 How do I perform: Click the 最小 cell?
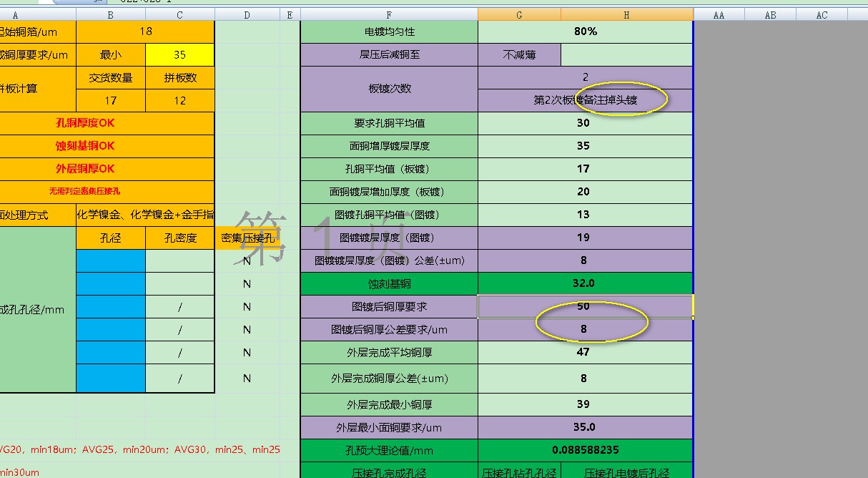[x=111, y=55]
